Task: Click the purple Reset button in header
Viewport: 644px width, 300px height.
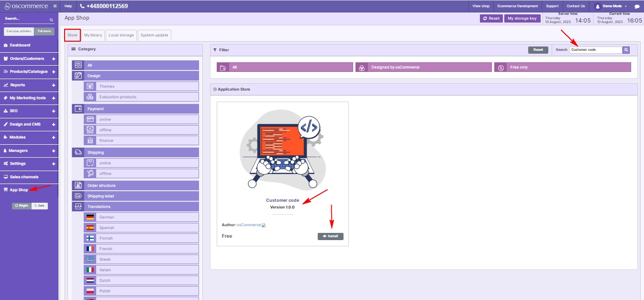Action: coord(491,18)
